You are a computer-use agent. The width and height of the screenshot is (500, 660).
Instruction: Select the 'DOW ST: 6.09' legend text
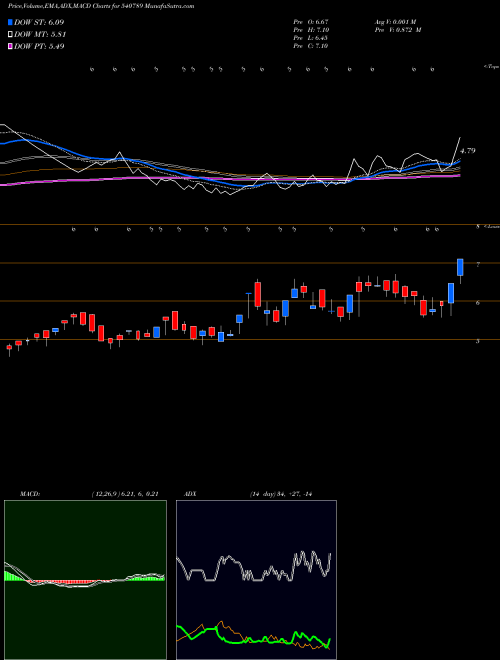point(39,22)
